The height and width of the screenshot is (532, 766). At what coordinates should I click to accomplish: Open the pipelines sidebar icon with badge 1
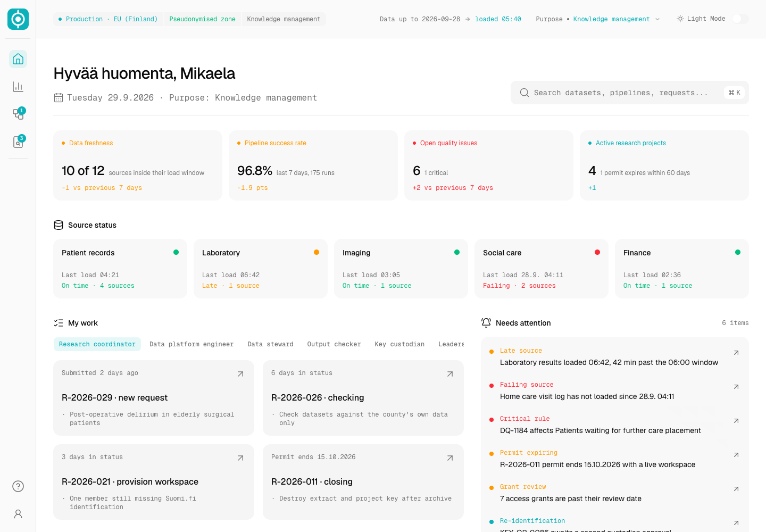pos(18,114)
